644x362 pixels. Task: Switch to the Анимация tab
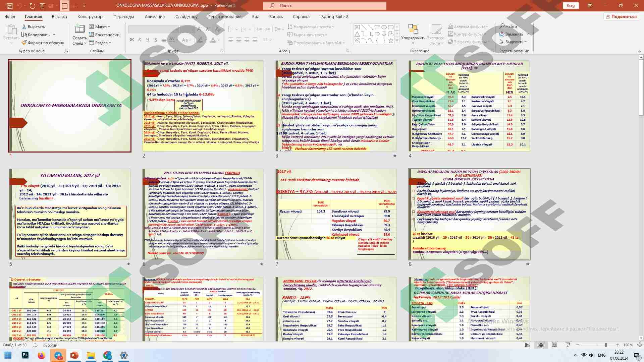click(155, 16)
